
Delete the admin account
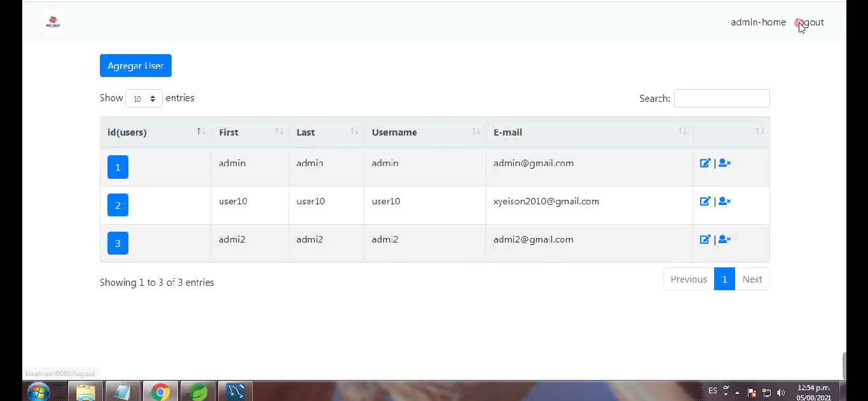(724, 163)
